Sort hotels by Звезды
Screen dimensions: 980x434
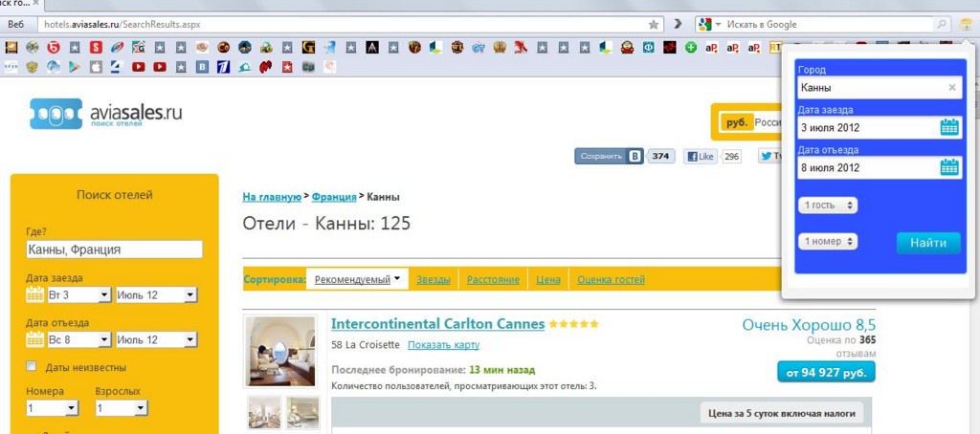click(433, 279)
